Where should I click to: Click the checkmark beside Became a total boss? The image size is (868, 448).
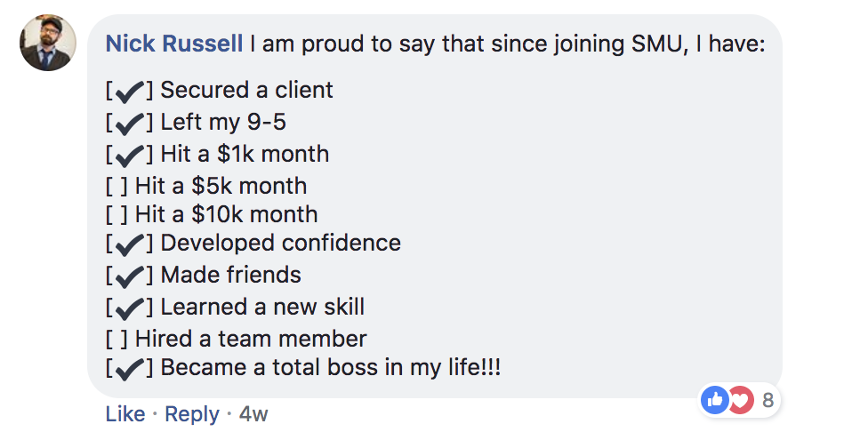(x=130, y=369)
